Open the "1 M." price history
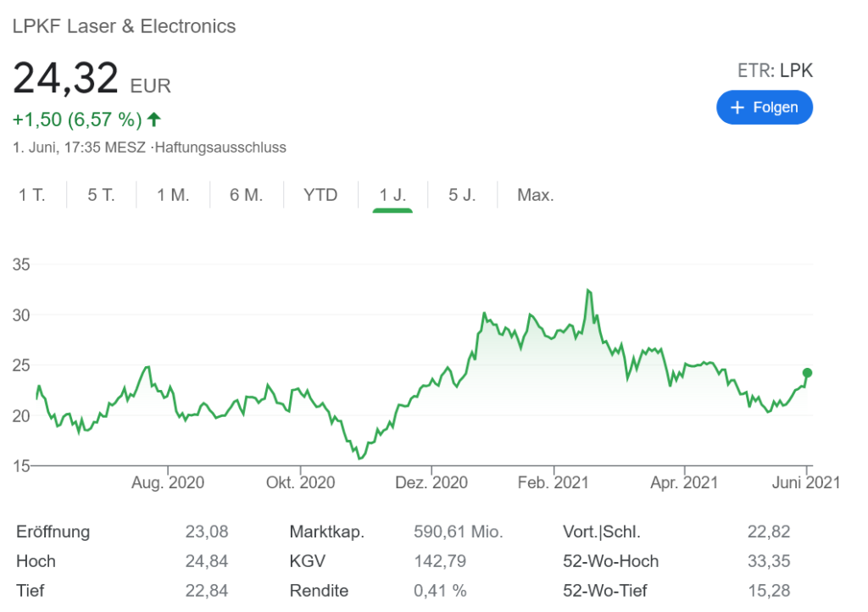The image size is (868, 612). click(x=172, y=194)
